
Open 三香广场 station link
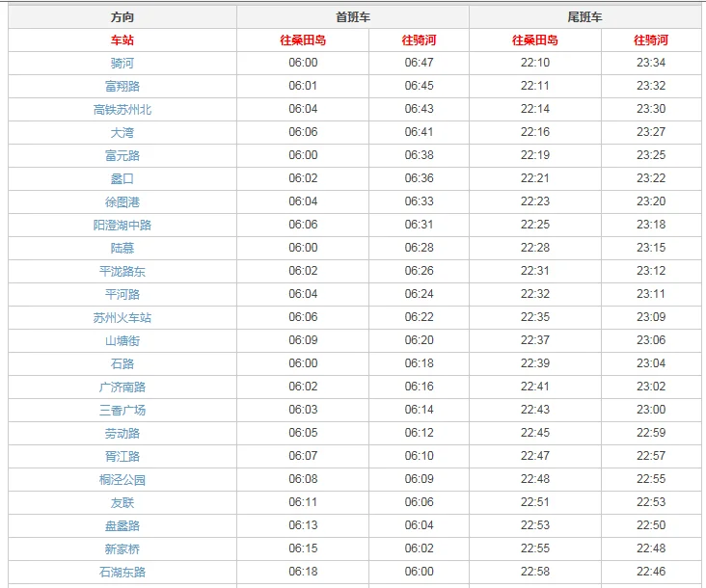(122, 411)
